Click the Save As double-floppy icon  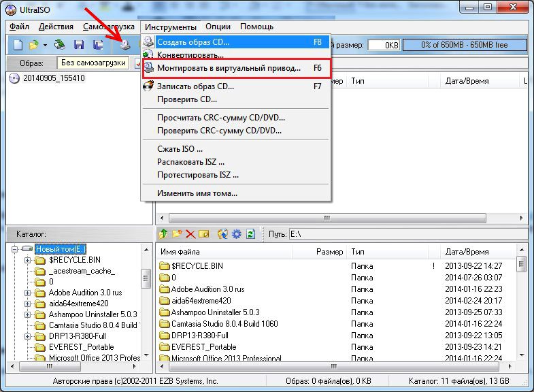pos(98,45)
